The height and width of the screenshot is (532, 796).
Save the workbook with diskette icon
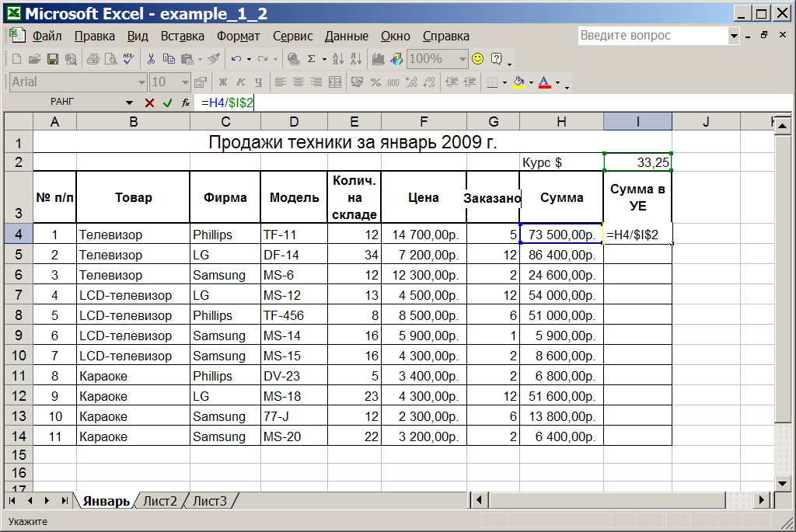[53, 59]
